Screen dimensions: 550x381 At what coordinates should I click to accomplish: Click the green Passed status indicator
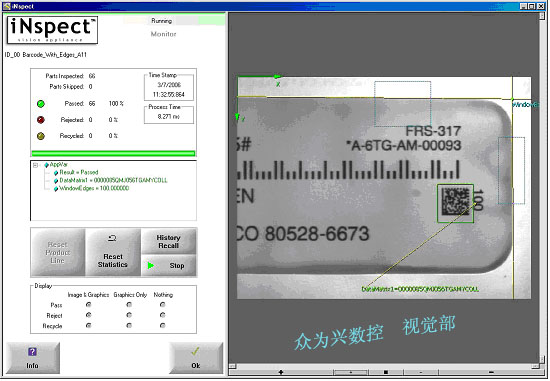41,104
